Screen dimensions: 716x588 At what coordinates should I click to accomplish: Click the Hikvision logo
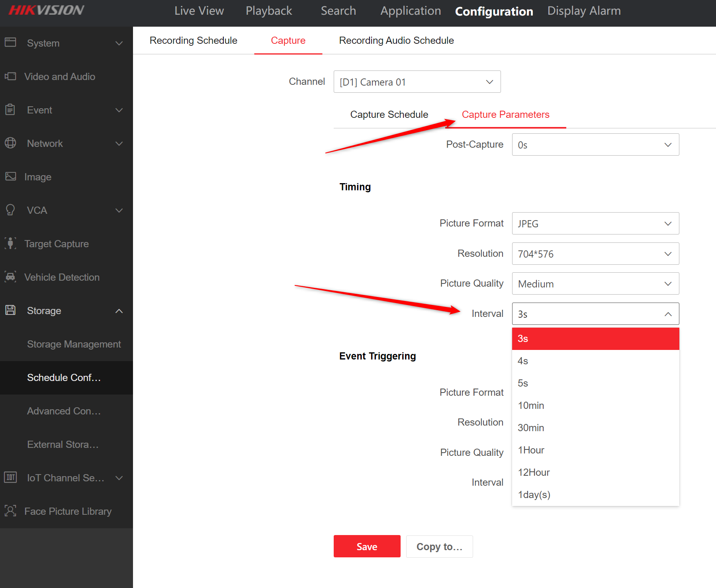coord(46,10)
